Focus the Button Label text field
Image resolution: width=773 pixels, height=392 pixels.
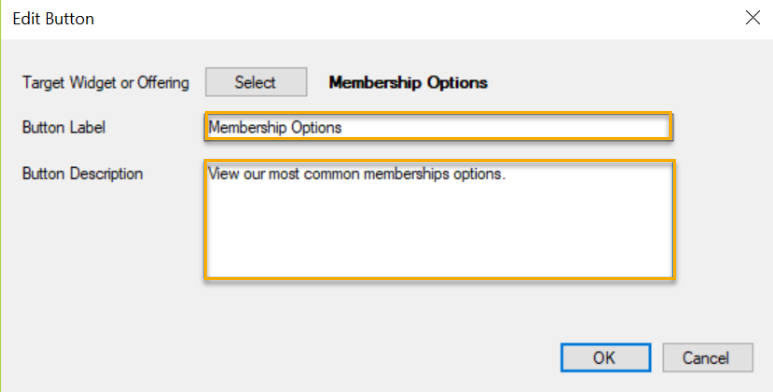tap(438, 127)
